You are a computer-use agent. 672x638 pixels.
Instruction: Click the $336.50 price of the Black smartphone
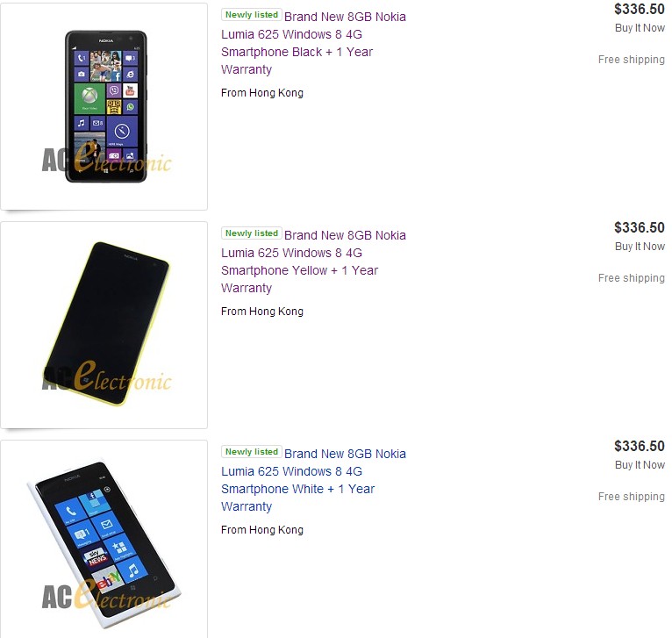[x=639, y=10]
